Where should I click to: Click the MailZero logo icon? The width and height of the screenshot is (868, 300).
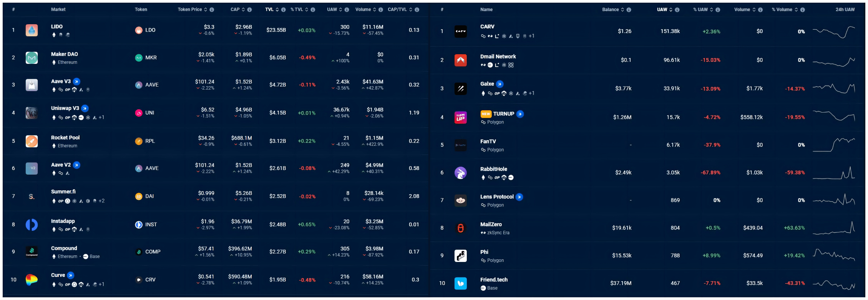(461, 228)
